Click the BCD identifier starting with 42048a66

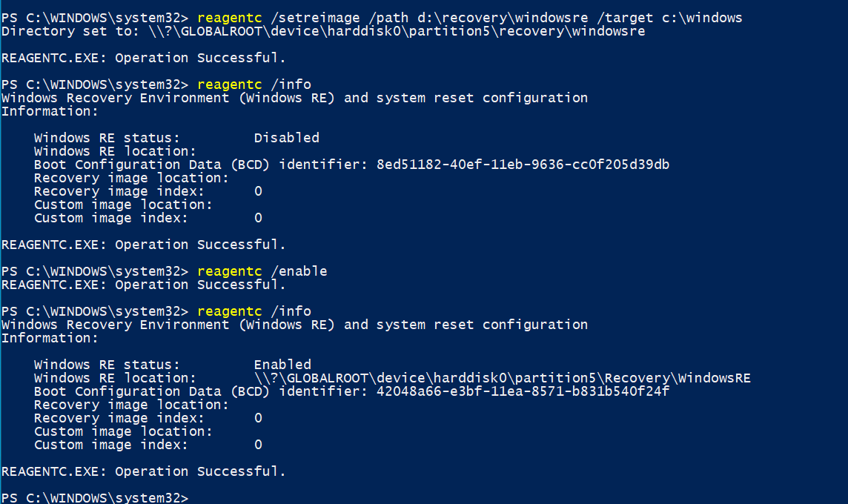(x=518, y=391)
